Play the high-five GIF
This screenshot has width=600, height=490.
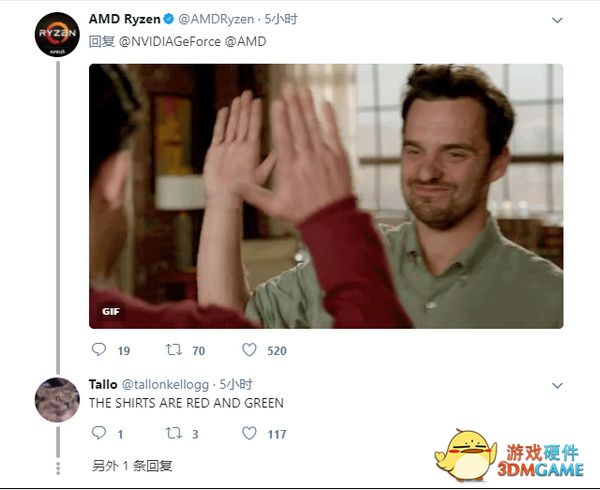pyautogui.click(x=326, y=196)
